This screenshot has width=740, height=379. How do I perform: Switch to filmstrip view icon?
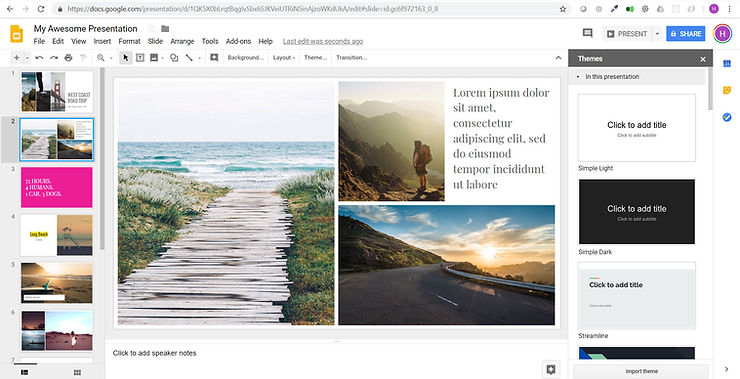click(25, 372)
